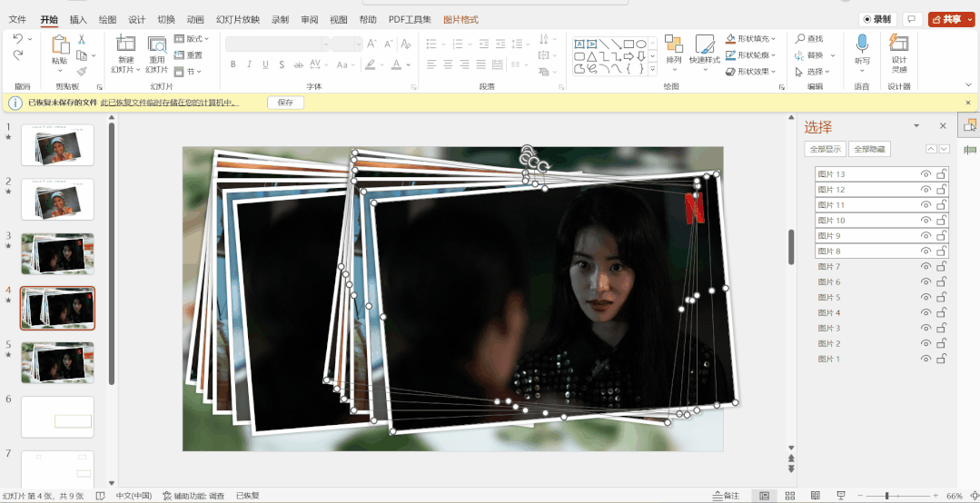Screen dimensions: 980x503
Task: Click the Reuse Slides icon
Action: pyautogui.click(x=157, y=44)
